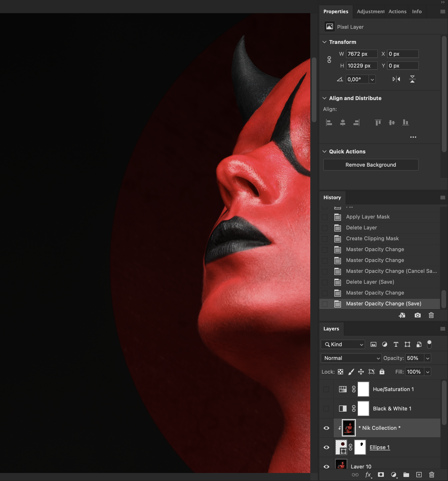Open the Fill slider dropdown arrow
The image size is (448, 481).
click(428, 372)
